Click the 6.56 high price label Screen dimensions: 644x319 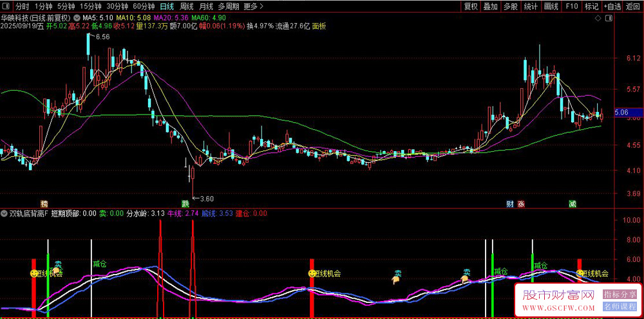[103, 37]
